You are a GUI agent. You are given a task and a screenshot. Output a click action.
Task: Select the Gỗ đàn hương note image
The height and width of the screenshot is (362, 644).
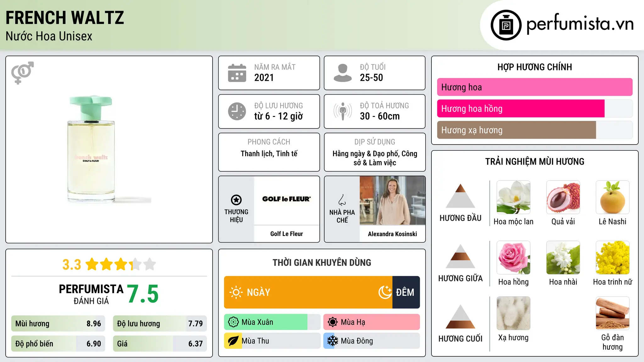pyautogui.click(x=613, y=313)
